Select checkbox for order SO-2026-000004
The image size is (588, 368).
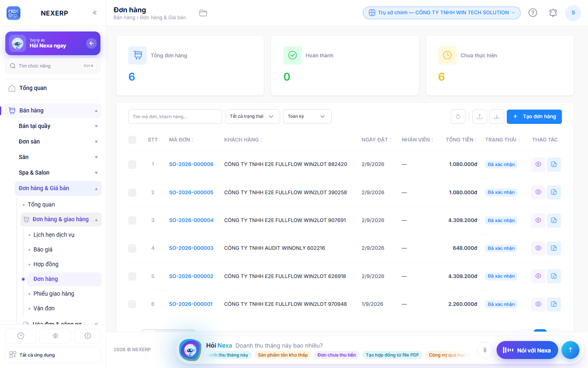coord(132,220)
